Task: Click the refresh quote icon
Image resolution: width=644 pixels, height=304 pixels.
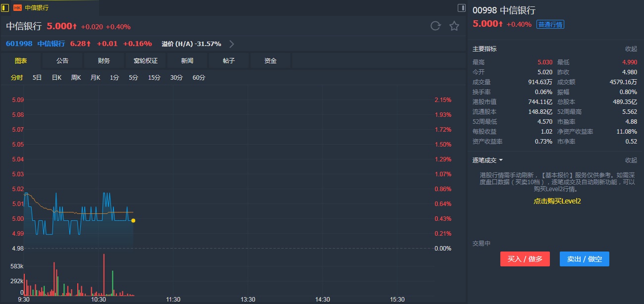Action: 435,26
